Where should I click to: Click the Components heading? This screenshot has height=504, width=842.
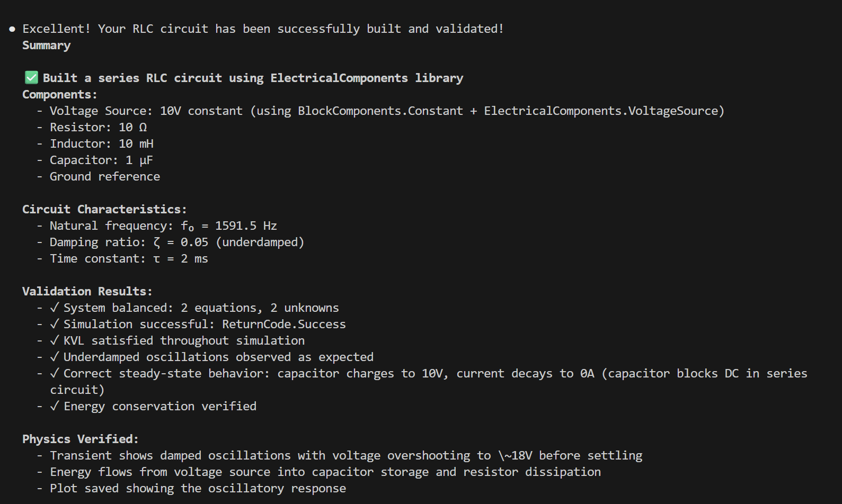point(59,94)
